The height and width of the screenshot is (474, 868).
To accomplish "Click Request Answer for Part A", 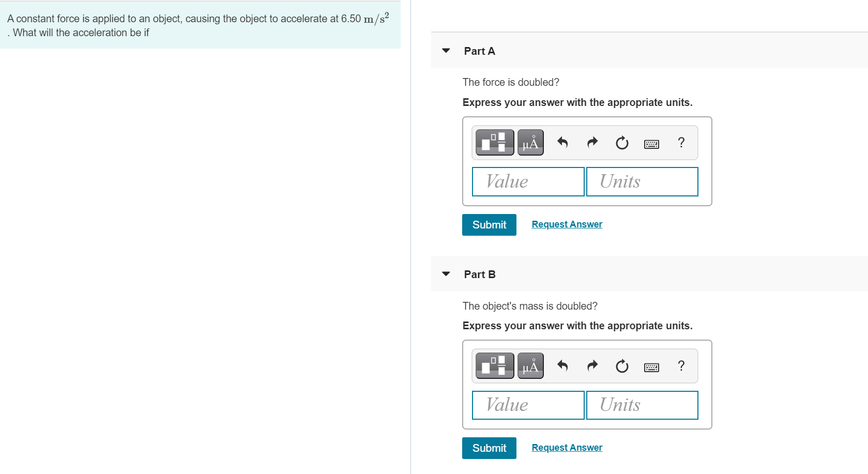I will [567, 224].
